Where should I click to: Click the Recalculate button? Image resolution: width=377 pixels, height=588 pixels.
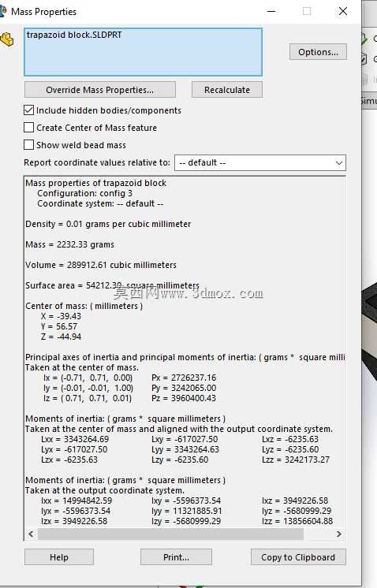point(227,90)
